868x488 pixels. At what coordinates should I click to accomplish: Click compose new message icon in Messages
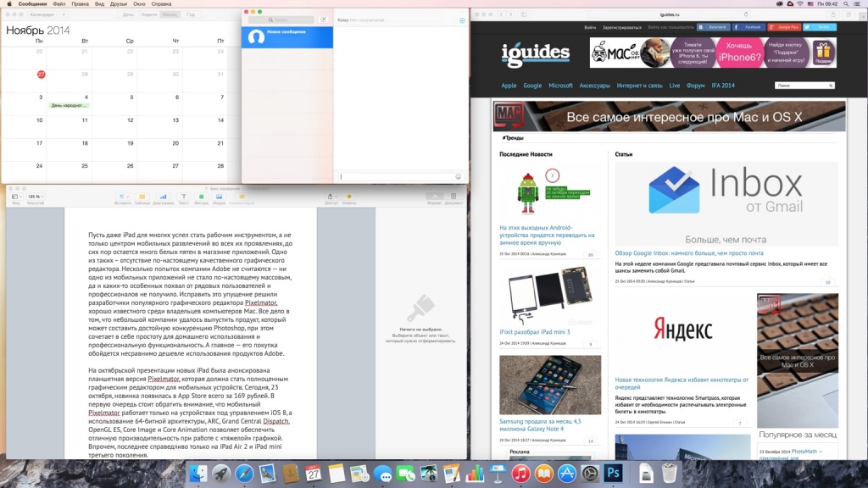pyautogui.click(x=323, y=20)
